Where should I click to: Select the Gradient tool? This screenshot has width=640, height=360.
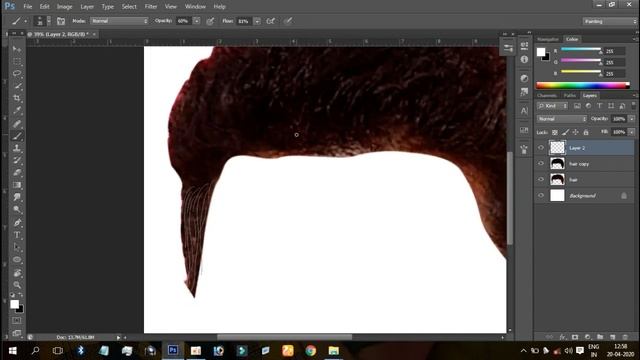[x=17, y=185]
